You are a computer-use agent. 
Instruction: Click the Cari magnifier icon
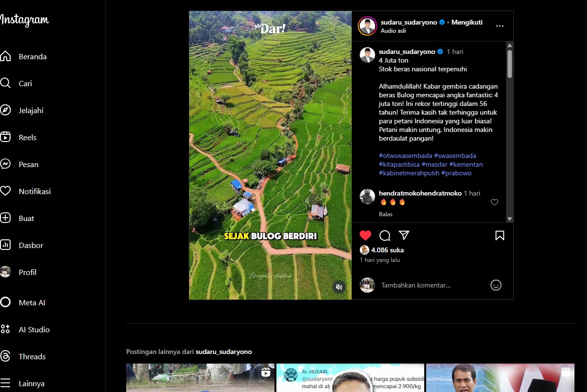click(x=5, y=83)
